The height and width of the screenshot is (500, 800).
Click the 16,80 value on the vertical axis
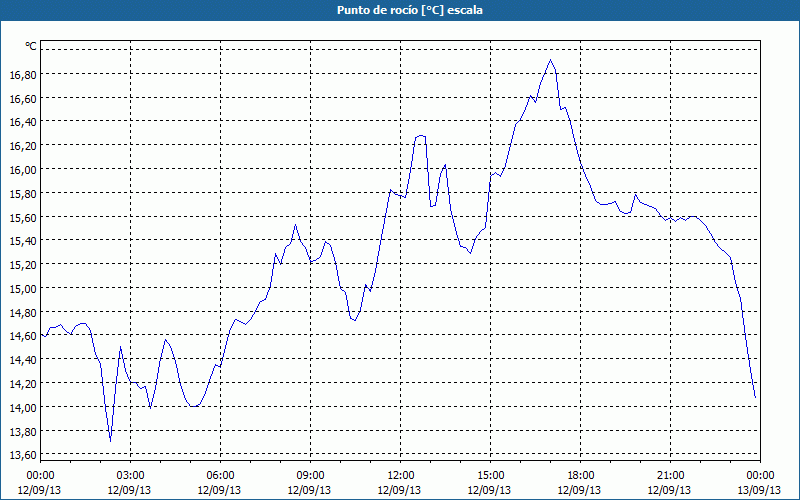click(x=23, y=74)
